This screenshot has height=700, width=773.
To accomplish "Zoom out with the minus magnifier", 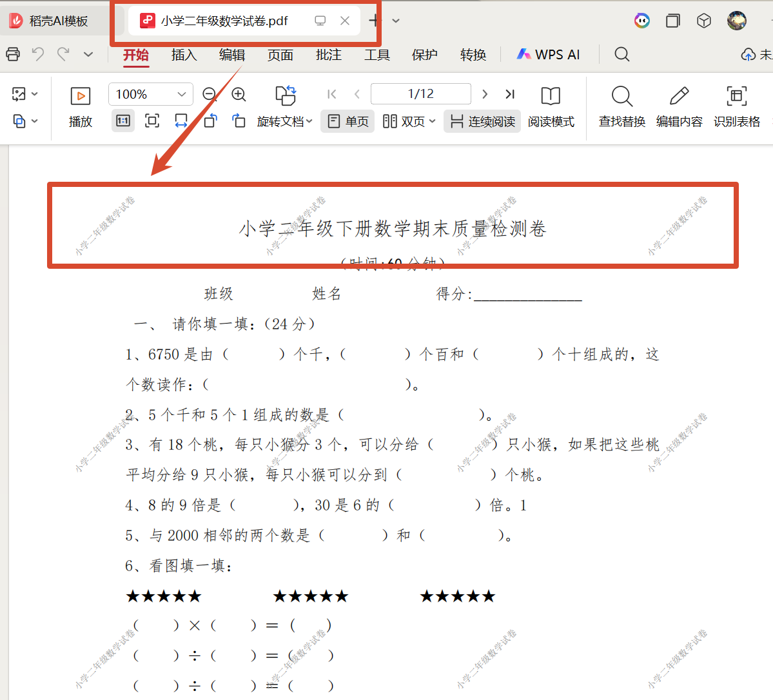I will point(210,94).
